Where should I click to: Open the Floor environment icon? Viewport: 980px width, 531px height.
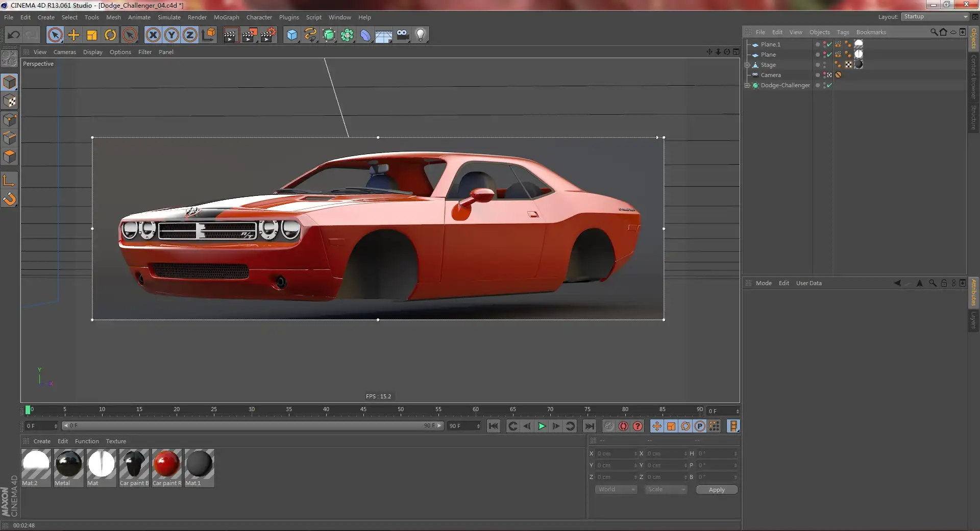[x=384, y=35]
